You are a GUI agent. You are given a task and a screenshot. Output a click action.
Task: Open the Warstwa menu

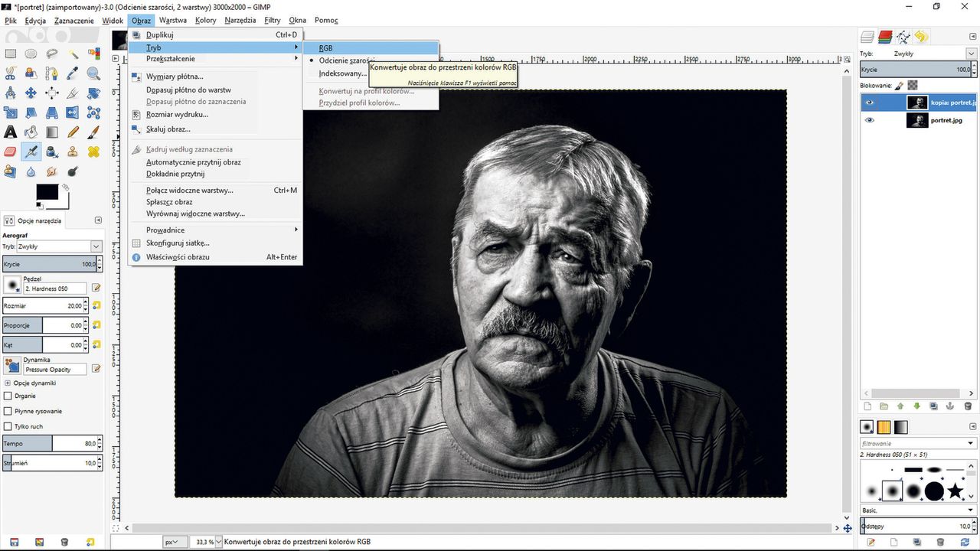pos(173,21)
